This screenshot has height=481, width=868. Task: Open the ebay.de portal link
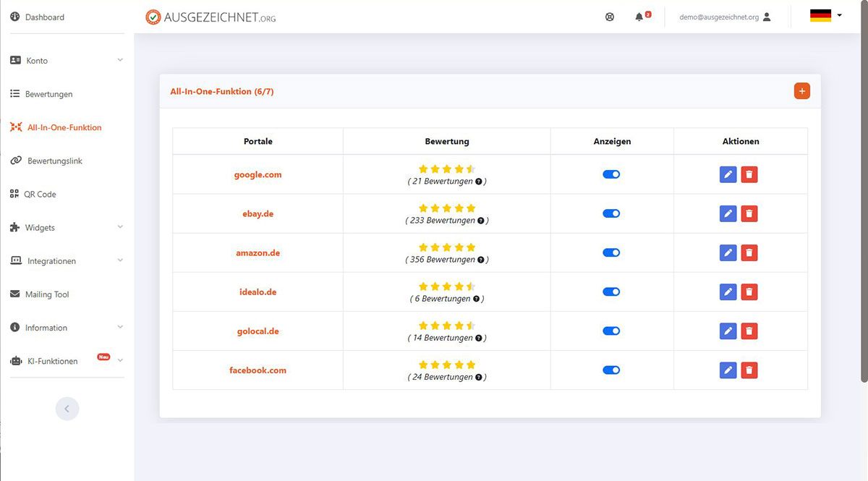(258, 214)
